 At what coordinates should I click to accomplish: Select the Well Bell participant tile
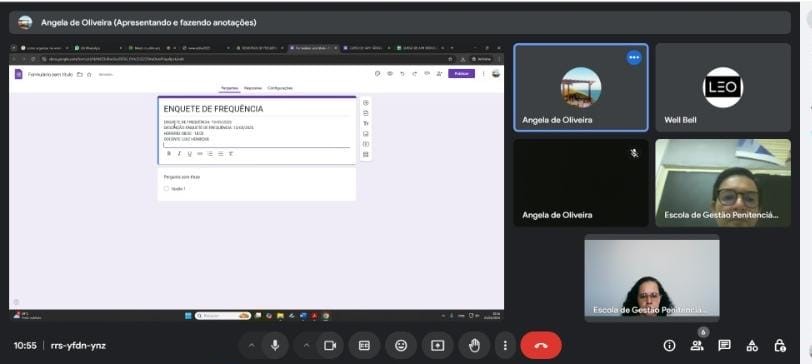click(723, 88)
